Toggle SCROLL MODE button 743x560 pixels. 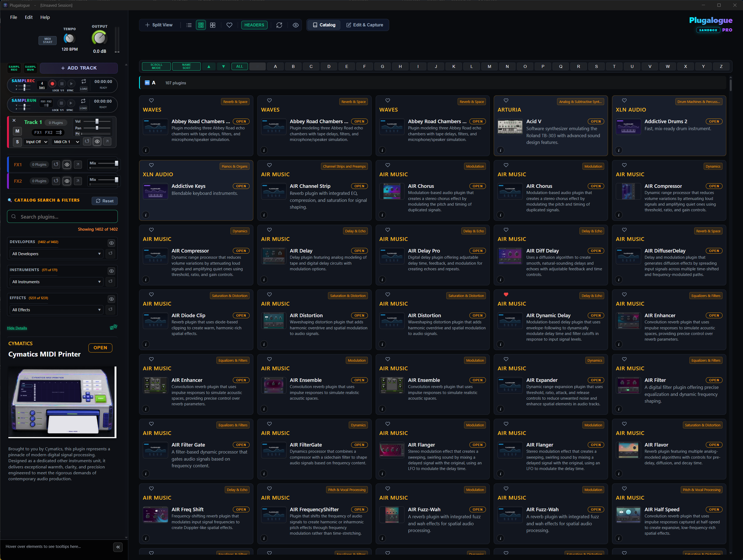point(156,67)
